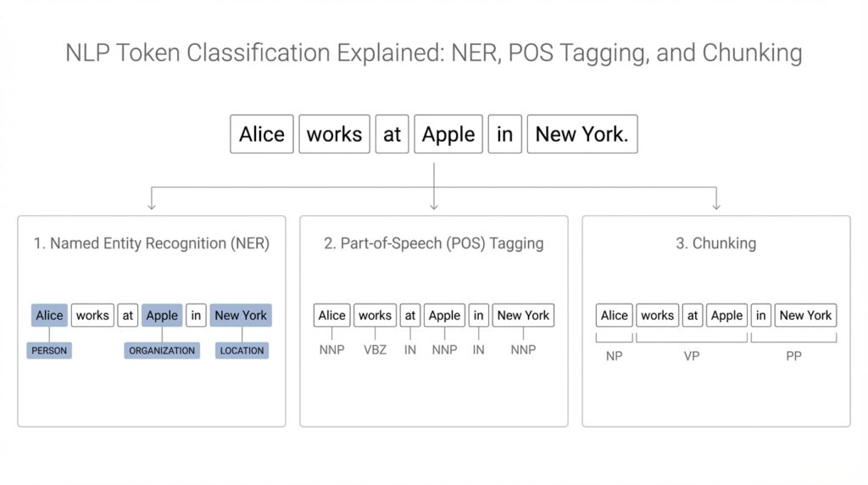Click 'Alice' token in POS Tagging panel
The height and width of the screenshot is (485, 868).
tap(331, 315)
